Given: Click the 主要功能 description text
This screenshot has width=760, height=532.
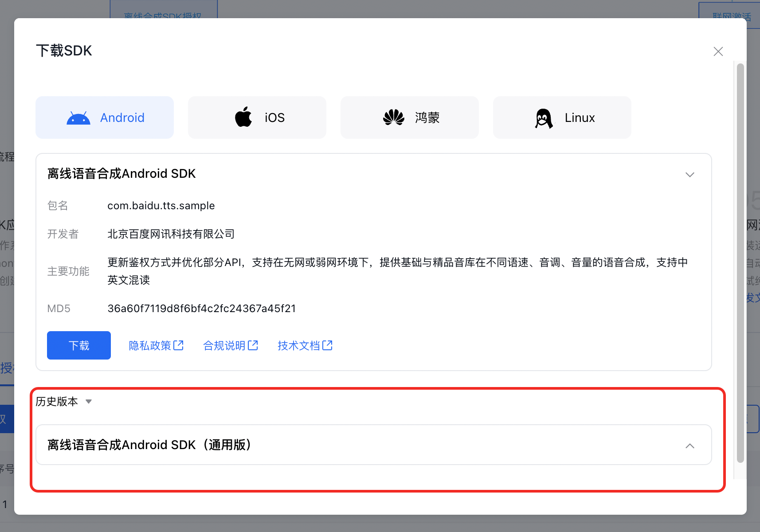Looking at the screenshot, I should pos(398,271).
